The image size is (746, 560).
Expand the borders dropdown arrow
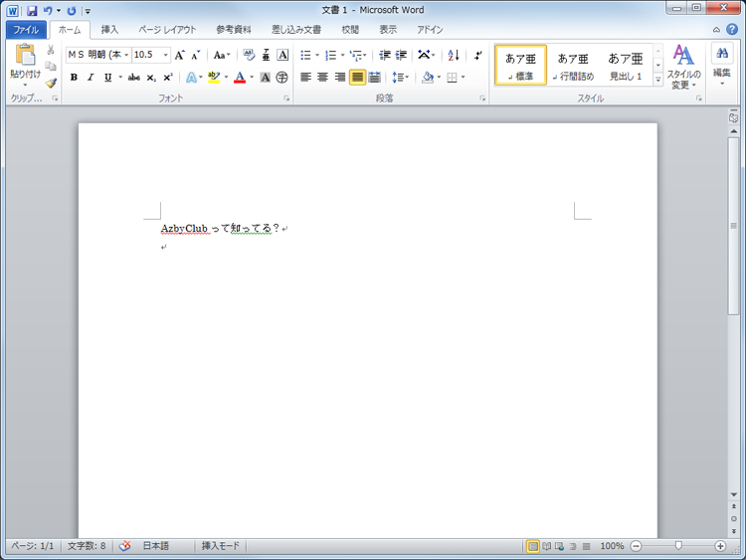pyautogui.click(x=463, y=77)
